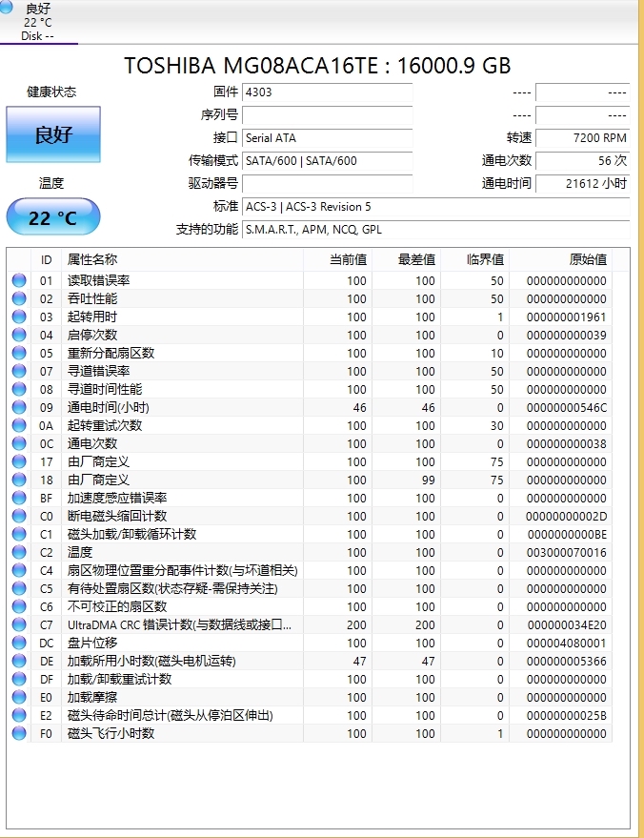This screenshot has width=644, height=838.
Task: Click the 传输模式 field SATA/600 | SATA/600
Action: 328,161
